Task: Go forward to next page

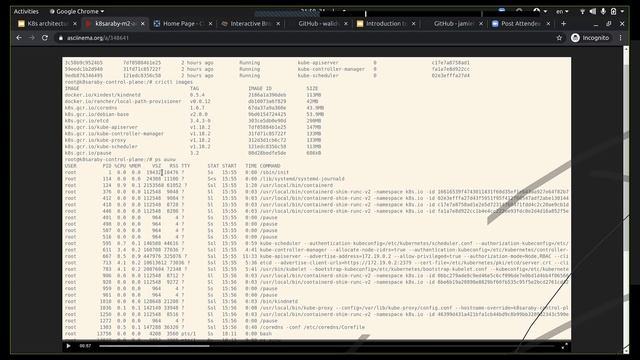Action: coord(32,38)
